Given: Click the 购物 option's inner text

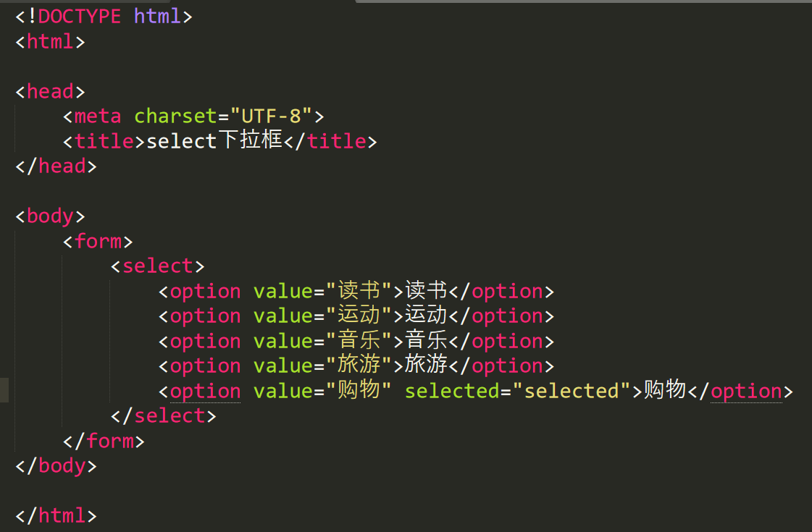Looking at the screenshot, I should [x=665, y=390].
